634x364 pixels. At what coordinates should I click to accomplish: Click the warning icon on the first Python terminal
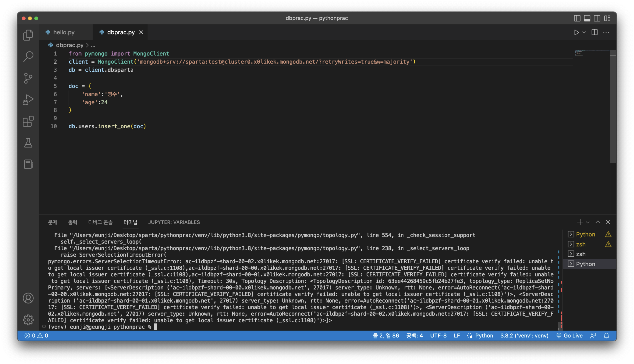point(608,234)
